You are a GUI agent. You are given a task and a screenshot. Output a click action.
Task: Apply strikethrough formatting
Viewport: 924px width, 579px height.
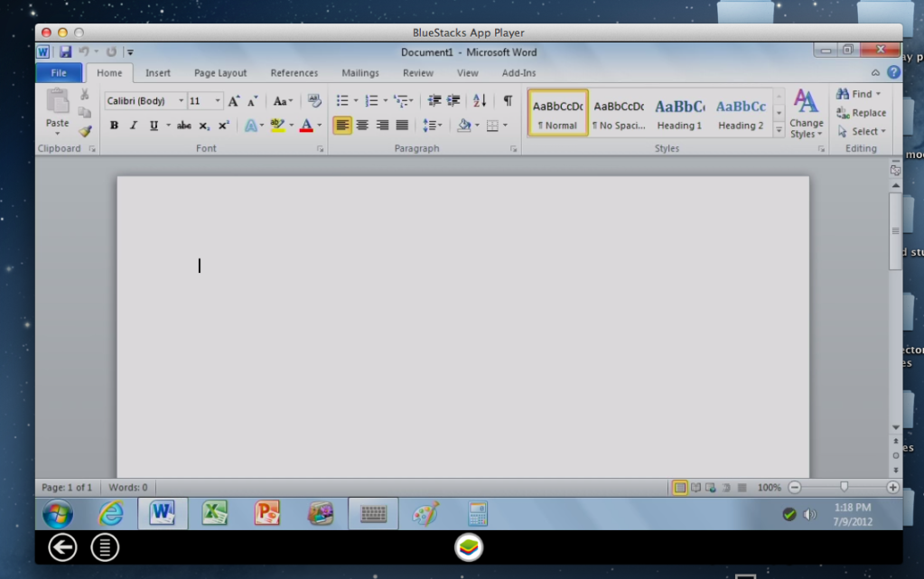(x=184, y=126)
